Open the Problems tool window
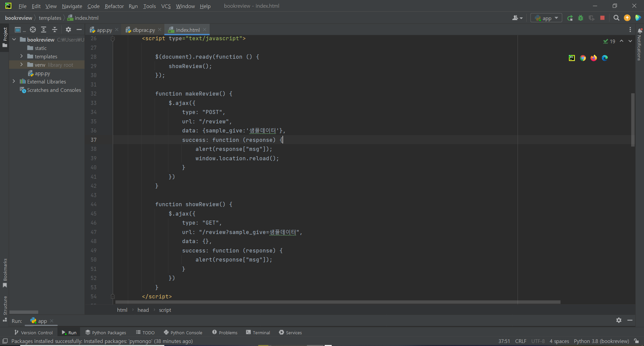 [225, 333]
